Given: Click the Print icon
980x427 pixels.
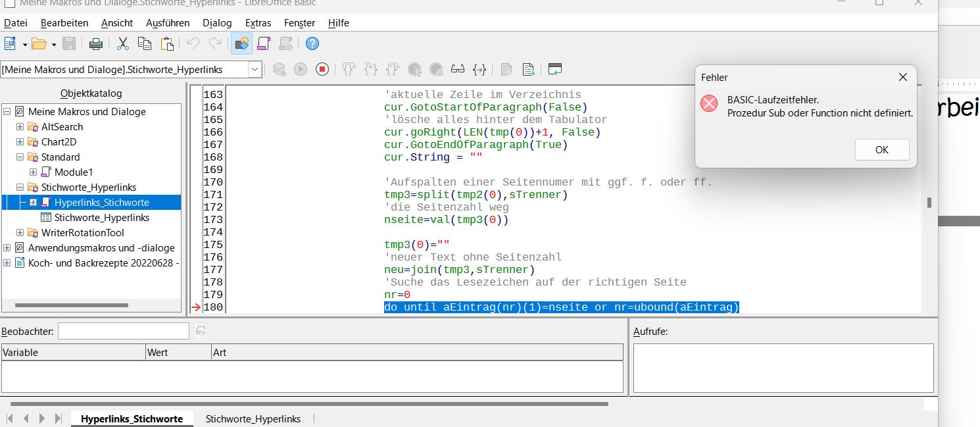Looking at the screenshot, I should (x=96, y=43).
